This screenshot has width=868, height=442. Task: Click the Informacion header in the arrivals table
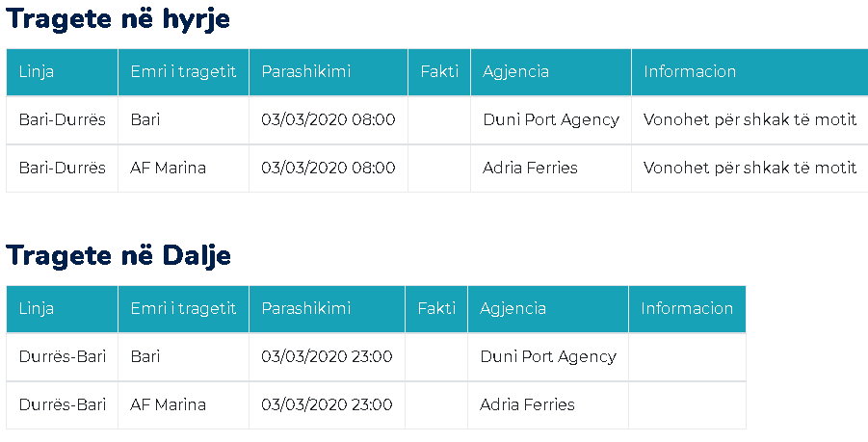tap(690, 72)
